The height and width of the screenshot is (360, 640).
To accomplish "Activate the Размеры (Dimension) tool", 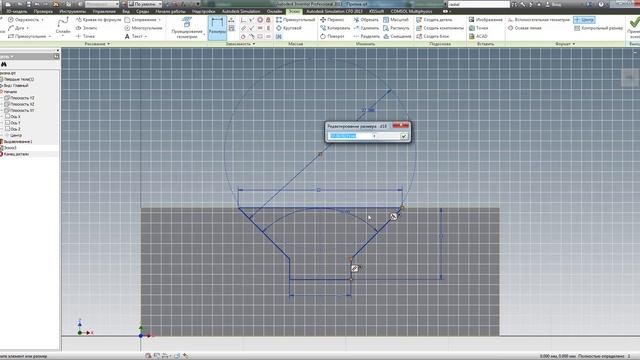I will tap(217, 27).
